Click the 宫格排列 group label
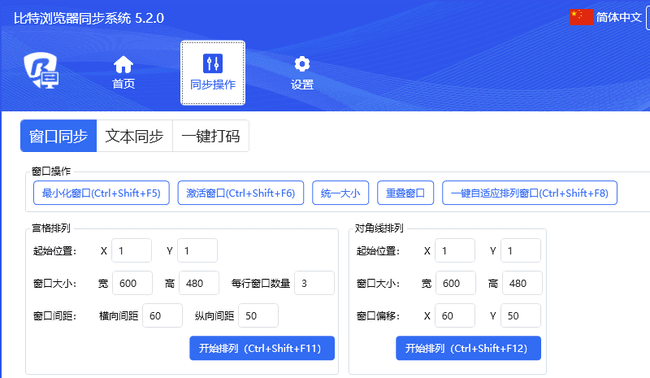This screenshot has width=650, height=378. click(x=51, y=228)
